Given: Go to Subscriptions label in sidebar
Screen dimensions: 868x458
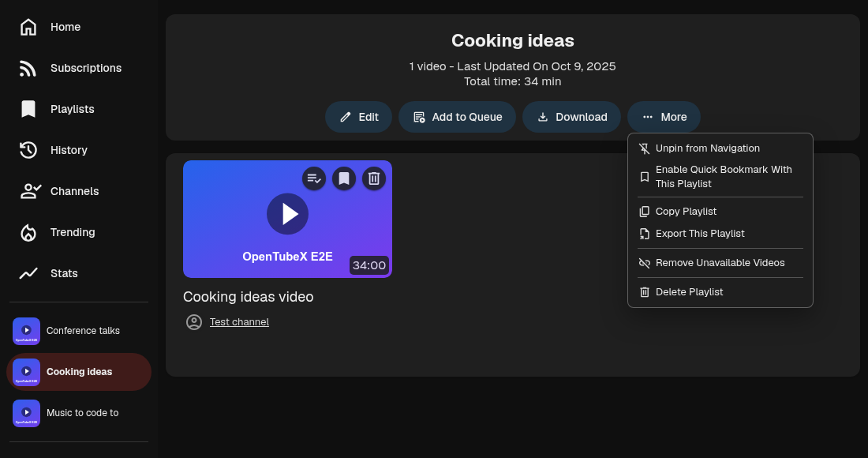Looking at the screenshot, I should 86,68.
